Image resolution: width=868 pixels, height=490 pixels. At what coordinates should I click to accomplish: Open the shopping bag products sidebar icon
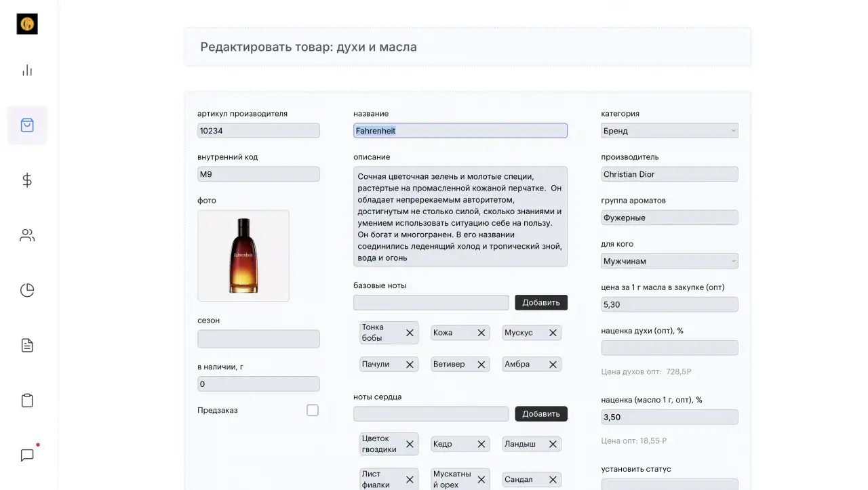[x=27, y=125]
